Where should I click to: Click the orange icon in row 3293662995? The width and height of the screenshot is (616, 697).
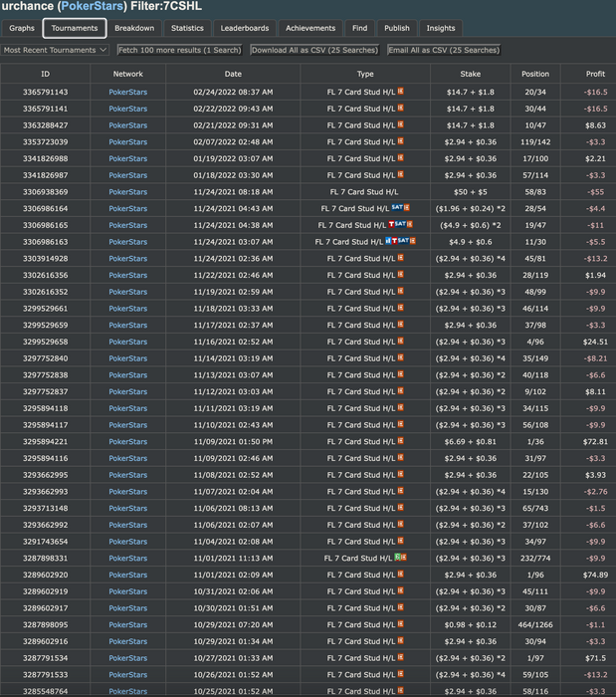click(x=401, y=474)
